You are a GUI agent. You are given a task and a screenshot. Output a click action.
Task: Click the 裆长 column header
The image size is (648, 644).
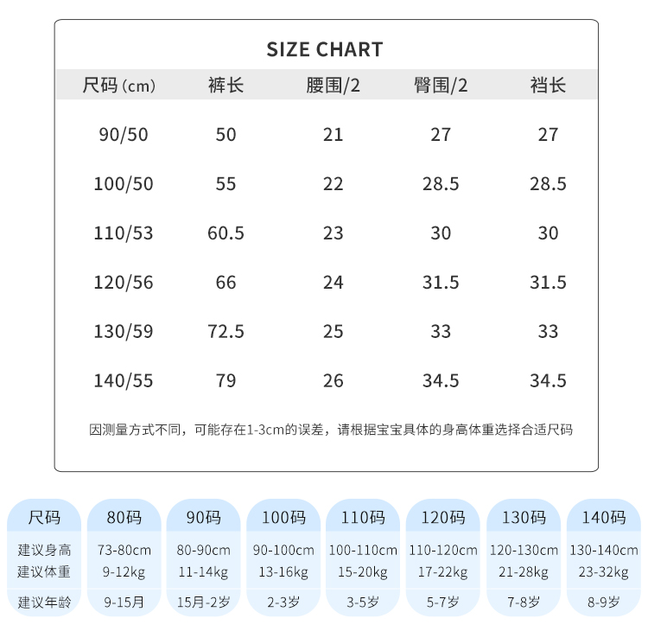click(x=548, y=86)
